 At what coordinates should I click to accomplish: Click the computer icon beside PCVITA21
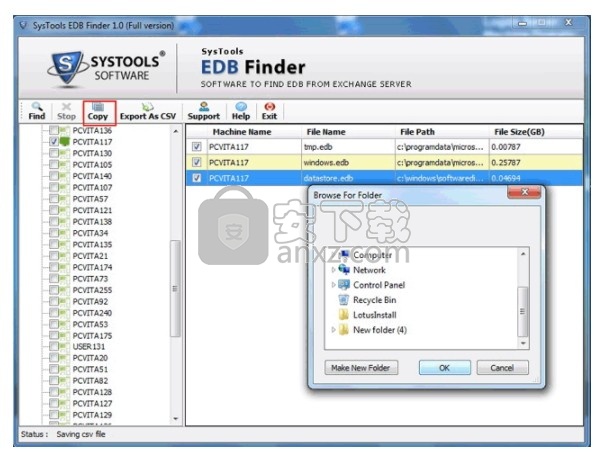coord(65,256)
